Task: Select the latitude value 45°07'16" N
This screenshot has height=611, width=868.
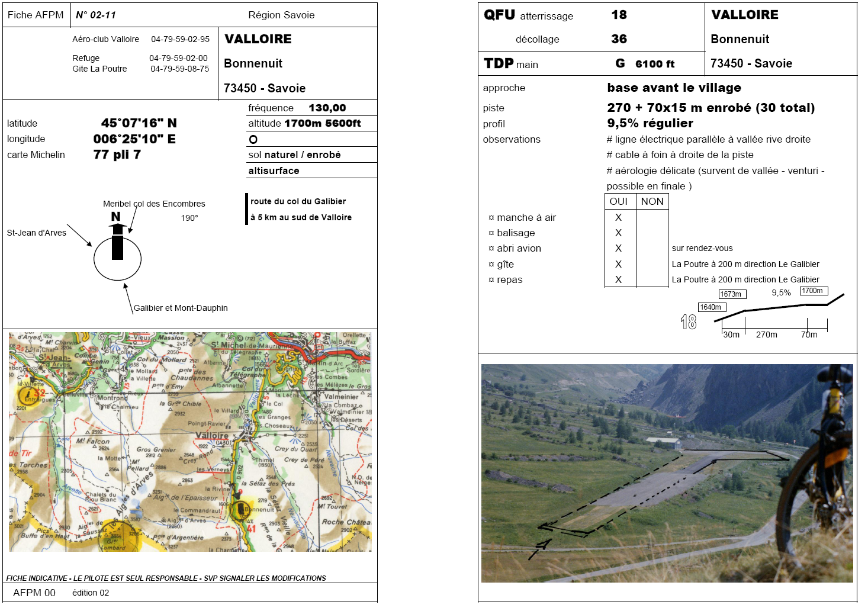Action: pos(139,123)
